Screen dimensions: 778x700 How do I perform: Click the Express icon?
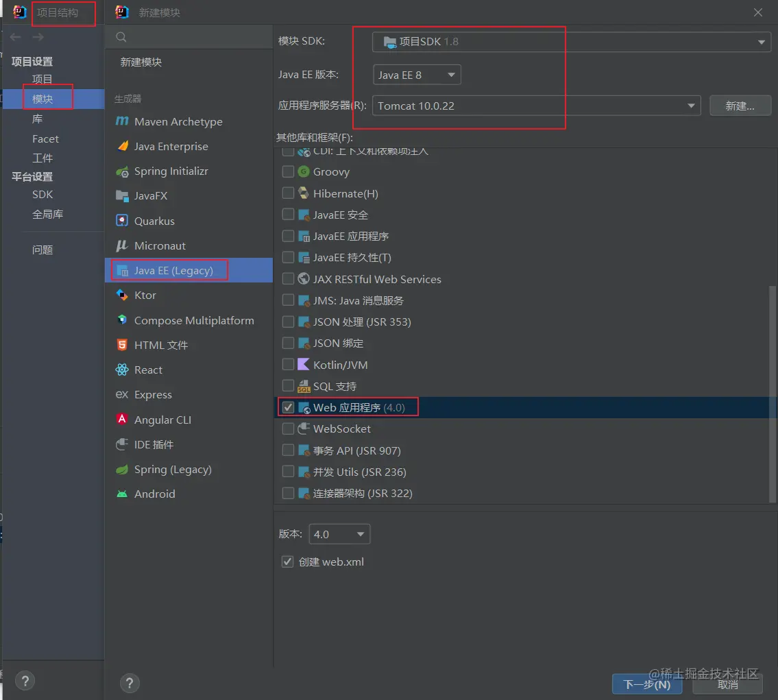coord(122,394)
